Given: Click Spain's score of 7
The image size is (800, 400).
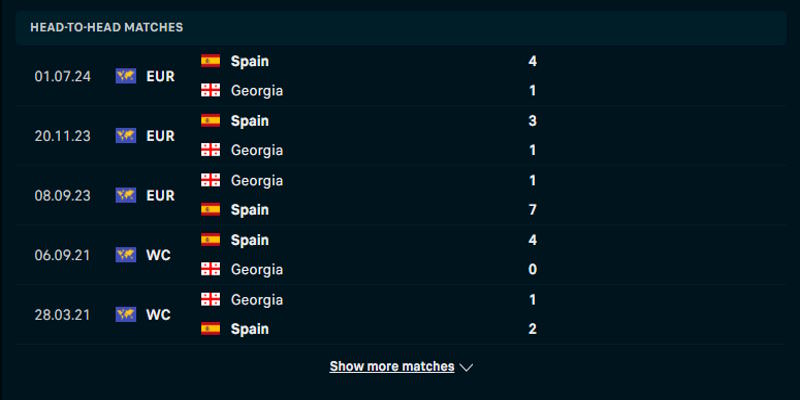Looking at the screenshot, I should pyautogui.click(x=533, y=210).
